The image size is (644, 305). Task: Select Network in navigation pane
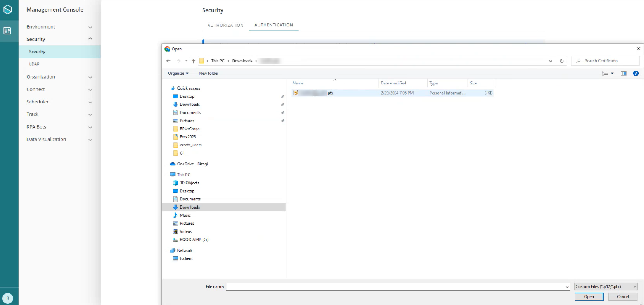coord(185,251)
